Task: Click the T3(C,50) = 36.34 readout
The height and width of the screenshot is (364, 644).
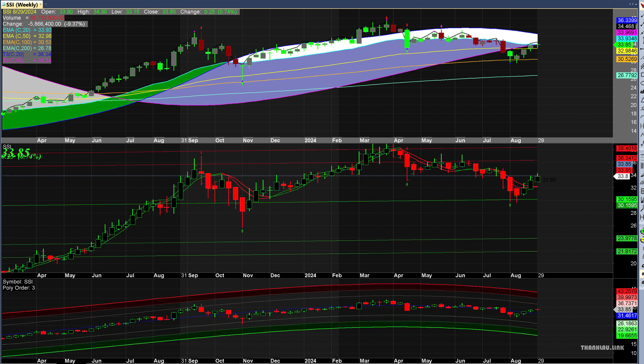Action: [x=27, y=60]
